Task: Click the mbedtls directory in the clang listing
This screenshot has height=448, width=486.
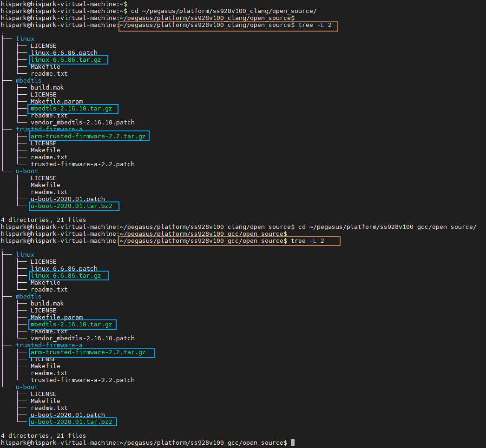Action: pos(28,80)
